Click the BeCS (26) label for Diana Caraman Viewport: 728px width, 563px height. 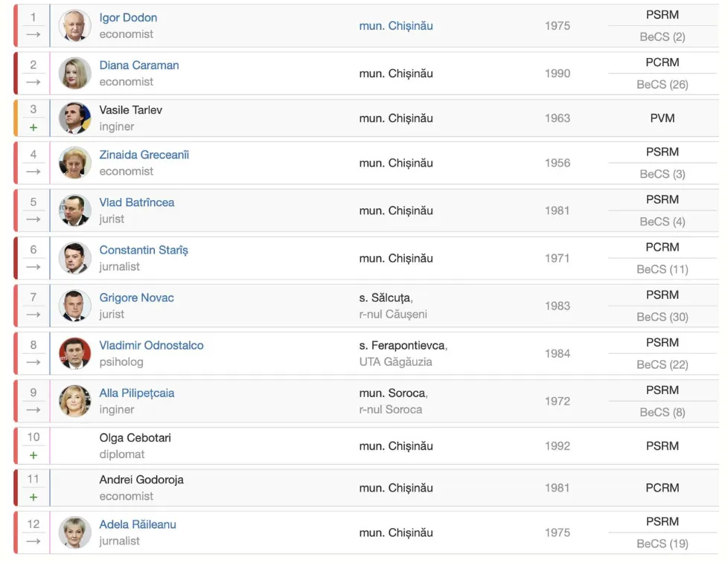tap(662, 85)
